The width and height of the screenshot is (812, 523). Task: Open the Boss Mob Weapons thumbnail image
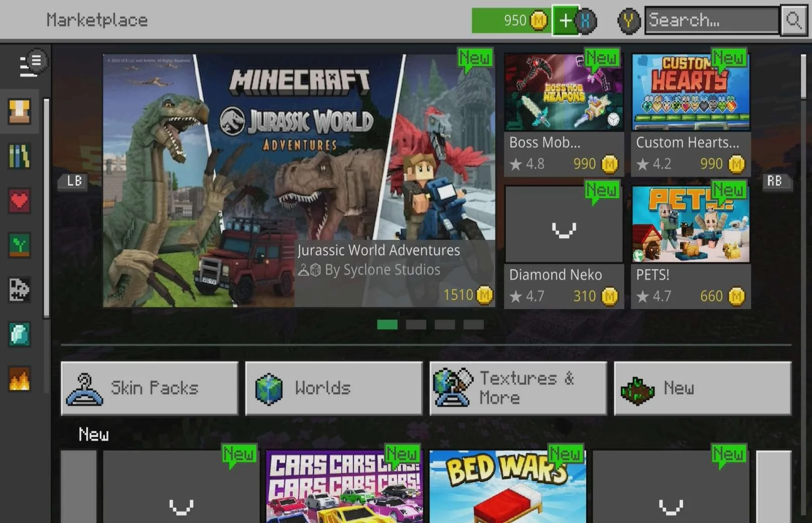coord(564,93)
